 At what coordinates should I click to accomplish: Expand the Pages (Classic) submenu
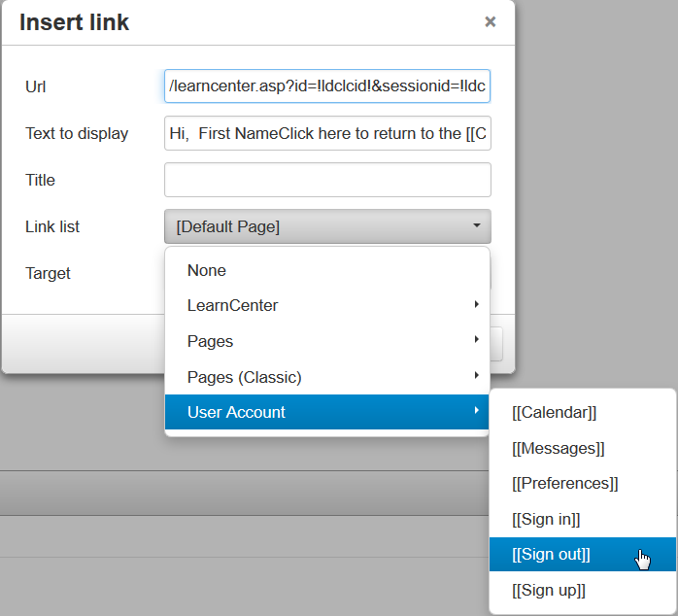coord(245,376)
